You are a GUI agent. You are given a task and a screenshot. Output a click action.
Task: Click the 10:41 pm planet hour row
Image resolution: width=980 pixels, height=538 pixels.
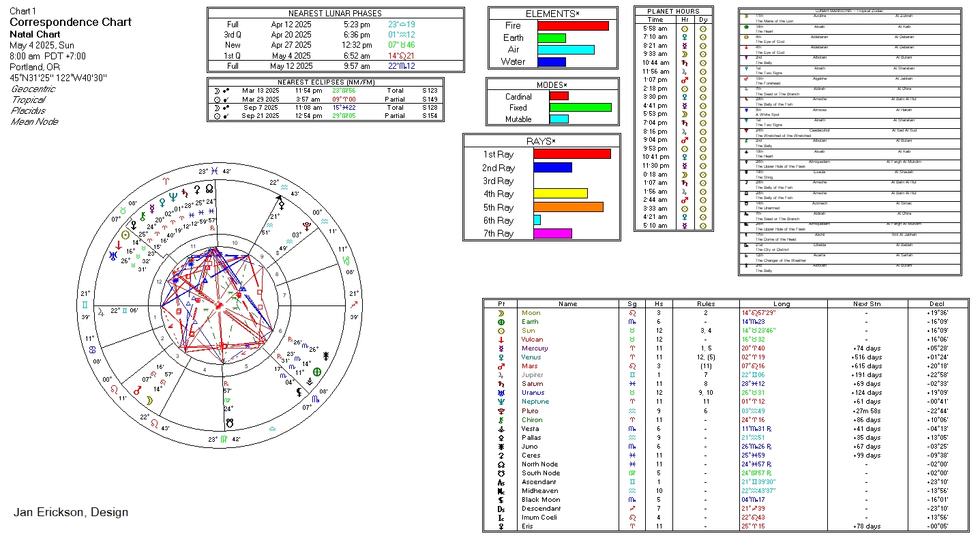click(673, 157)
